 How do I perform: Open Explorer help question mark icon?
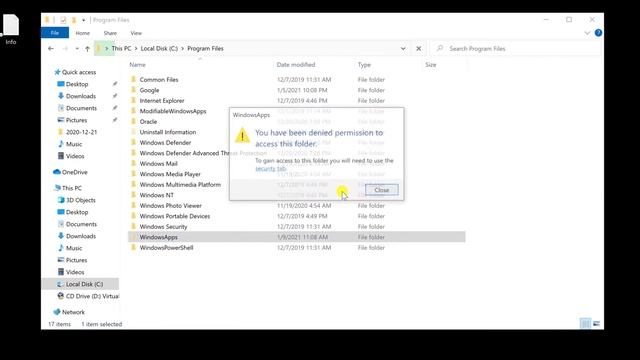(598, 33)
